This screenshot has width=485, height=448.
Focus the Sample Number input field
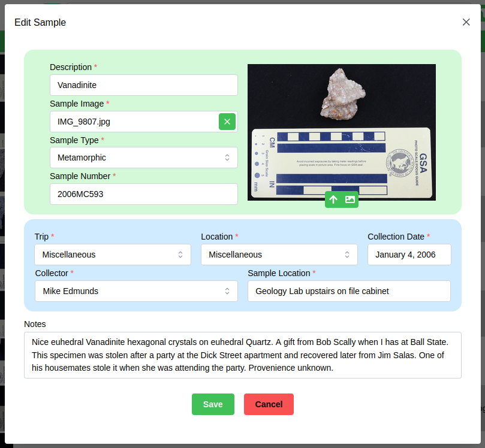[x=143, y=194]
